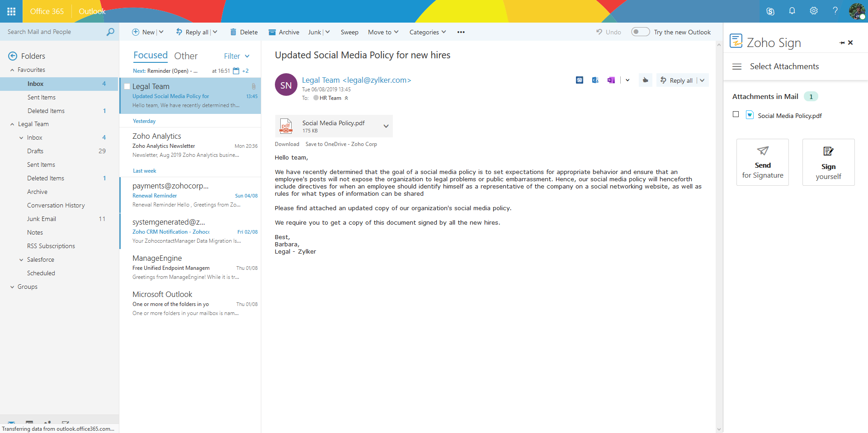
Task: Open the attachment options chevron for Social Media Policy.pdf
Action: tap(386, 126)
